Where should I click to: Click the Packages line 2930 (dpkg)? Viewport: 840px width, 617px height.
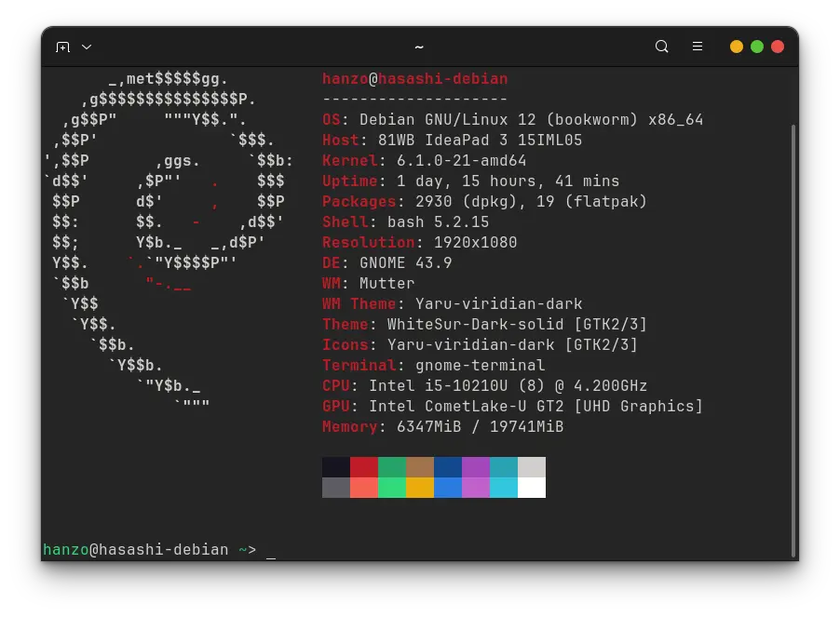point(485,201)
